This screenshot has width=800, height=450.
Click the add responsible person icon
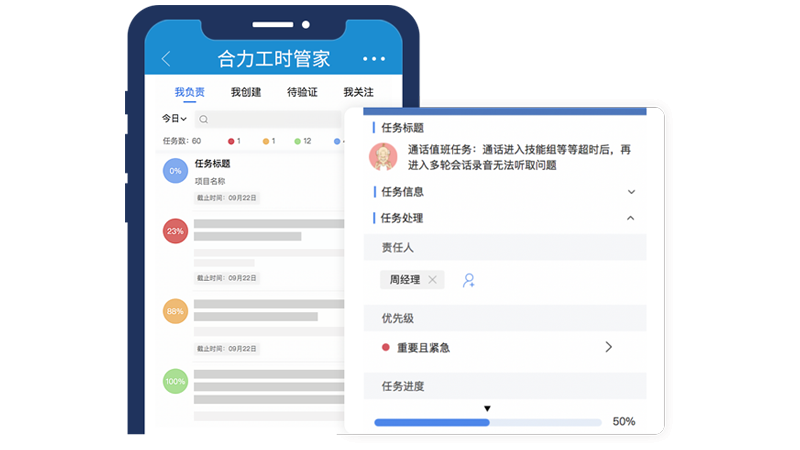pos(469,280)
